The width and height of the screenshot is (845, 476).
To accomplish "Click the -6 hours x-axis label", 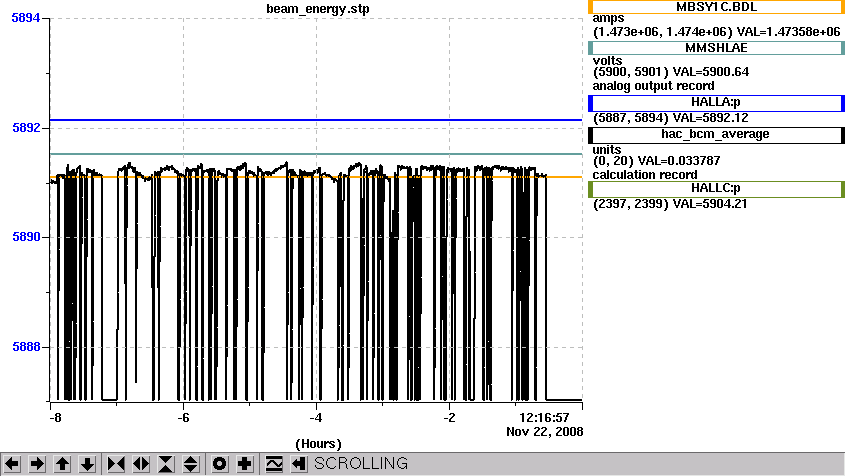I will click(x=183, y=418).
